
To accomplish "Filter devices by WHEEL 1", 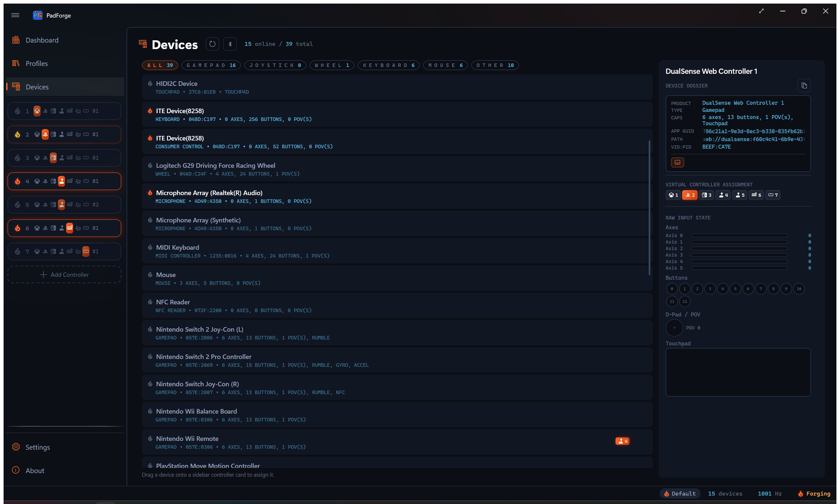I will (x=332, y=65).
